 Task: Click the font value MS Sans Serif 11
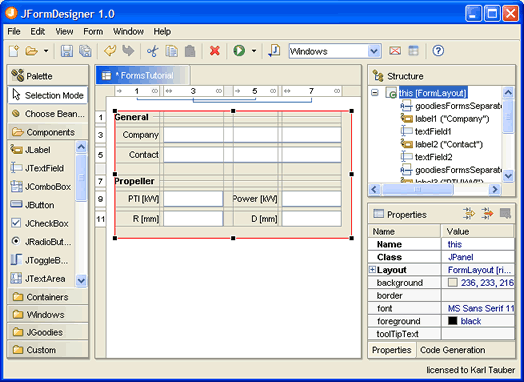(481, 308)
